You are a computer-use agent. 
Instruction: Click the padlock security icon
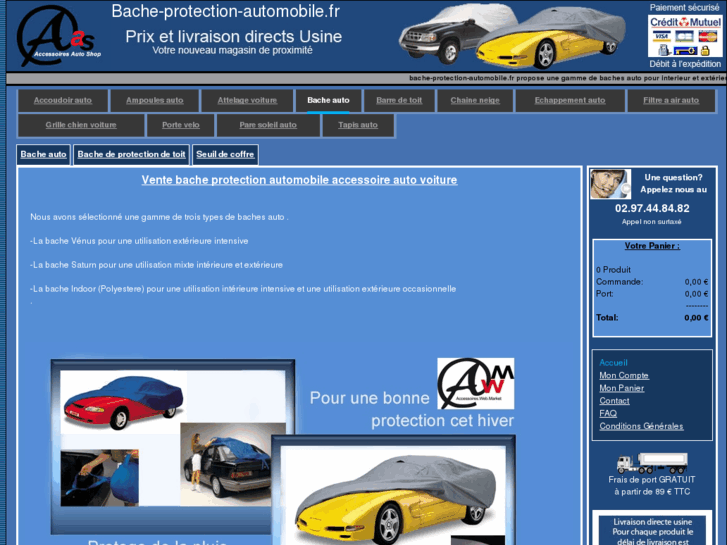point(705,50)
